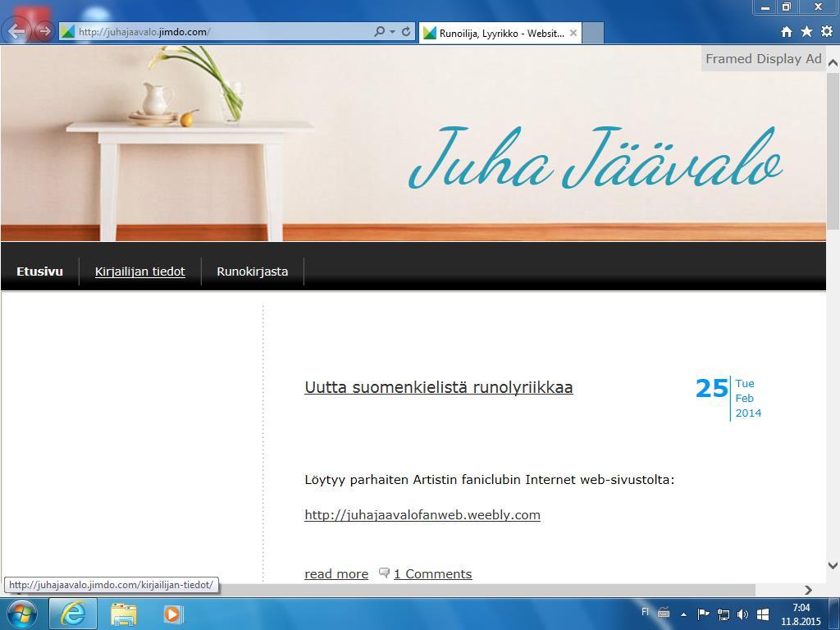Click the post date 25 Feb 2014

[728, 398]
